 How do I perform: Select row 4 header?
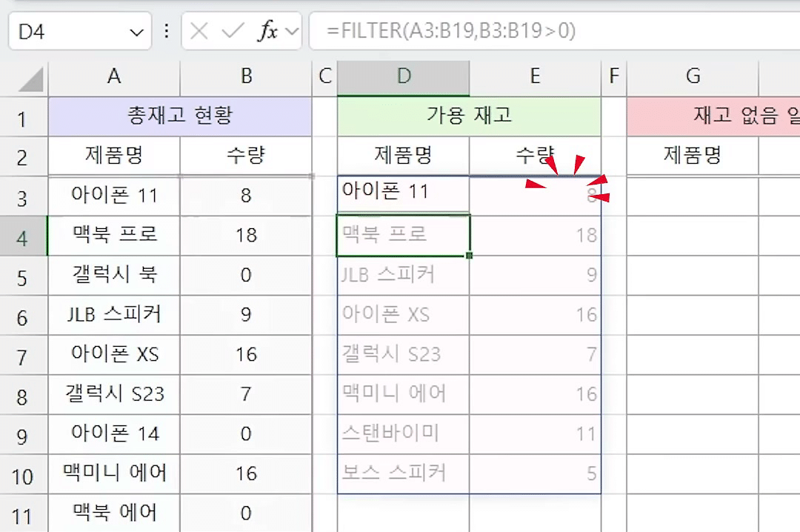coord(24,236)
